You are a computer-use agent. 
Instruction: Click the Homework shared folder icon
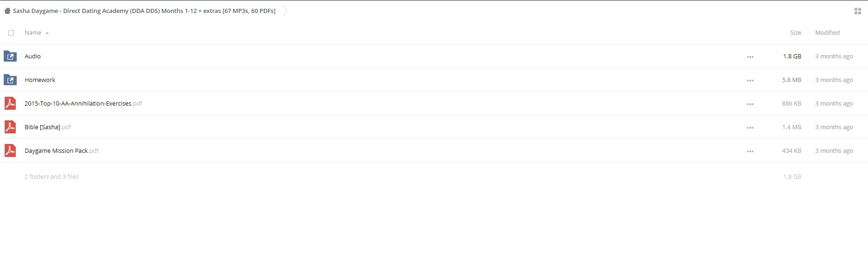(10, 80)
